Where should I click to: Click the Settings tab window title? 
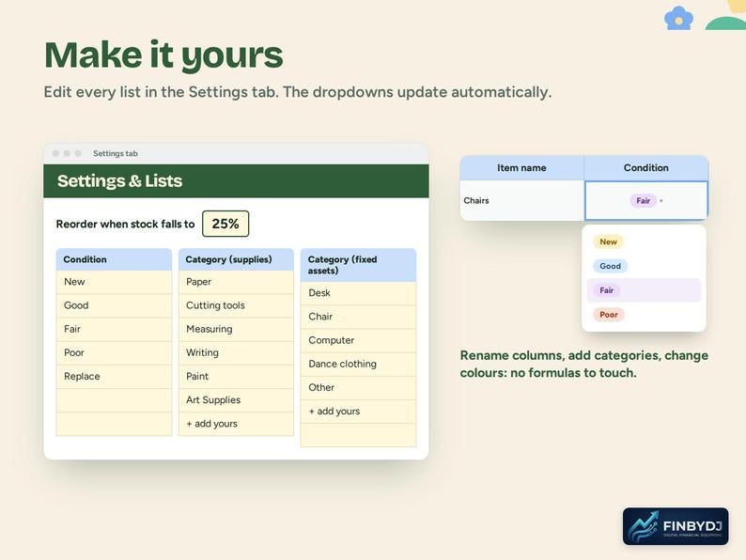[x=116, y=153]
